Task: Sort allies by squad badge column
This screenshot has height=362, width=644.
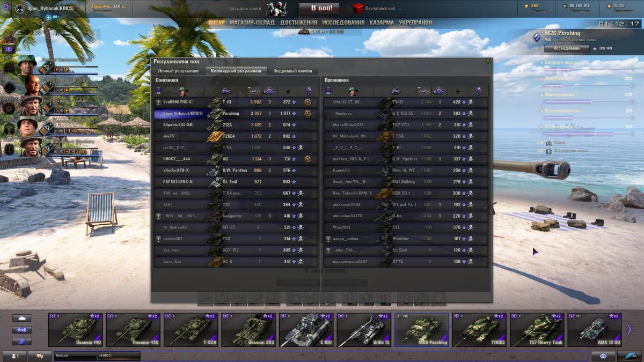Action: tap(158, 91)
